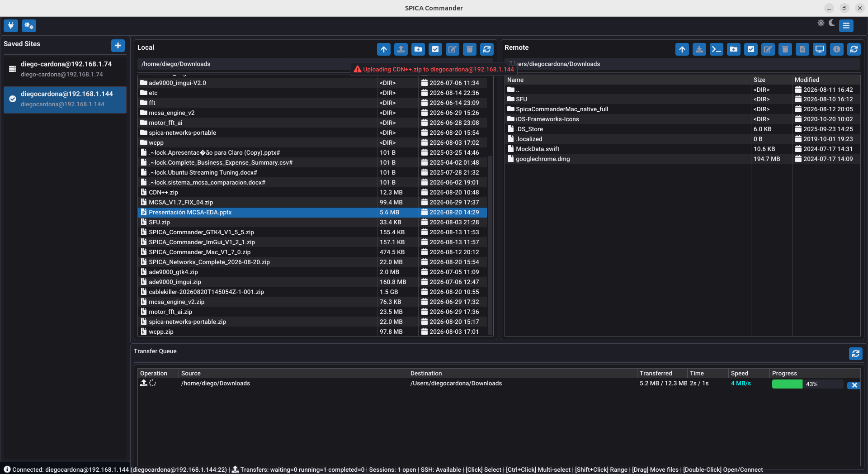Click the file document icon in Remote toolbar
Image resolution: width=868 pixels, height=474 pixels.
pos(802,49)
